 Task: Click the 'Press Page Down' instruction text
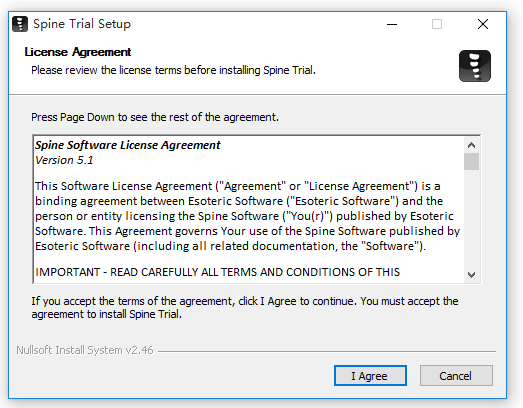pos(155,117)
